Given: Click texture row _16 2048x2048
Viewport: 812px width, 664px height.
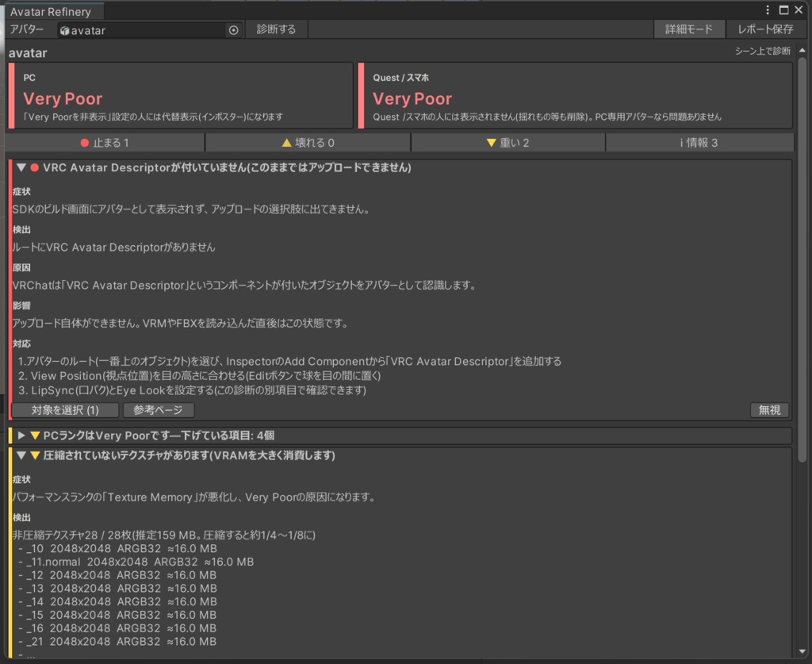Looking at the screenshot, I should [x=117, y=628].
